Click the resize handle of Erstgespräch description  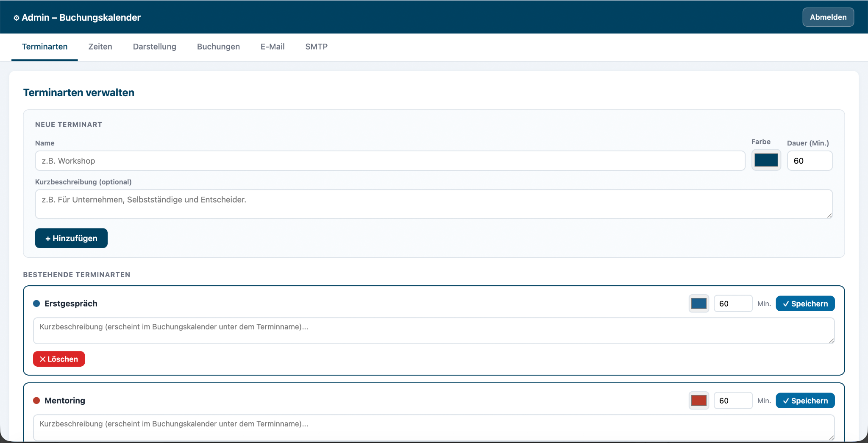click(x=831, y=340)
